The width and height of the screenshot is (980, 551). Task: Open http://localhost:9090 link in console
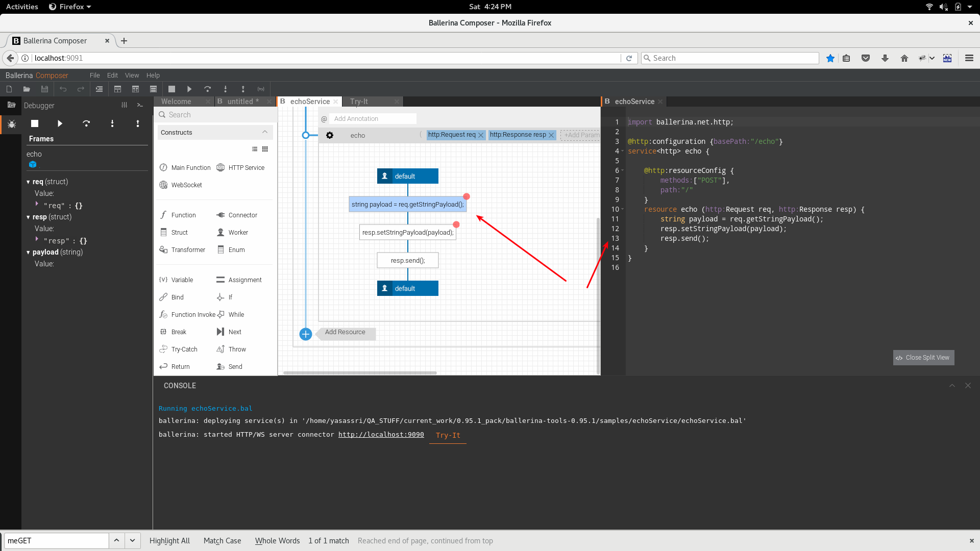click(381, 435)
